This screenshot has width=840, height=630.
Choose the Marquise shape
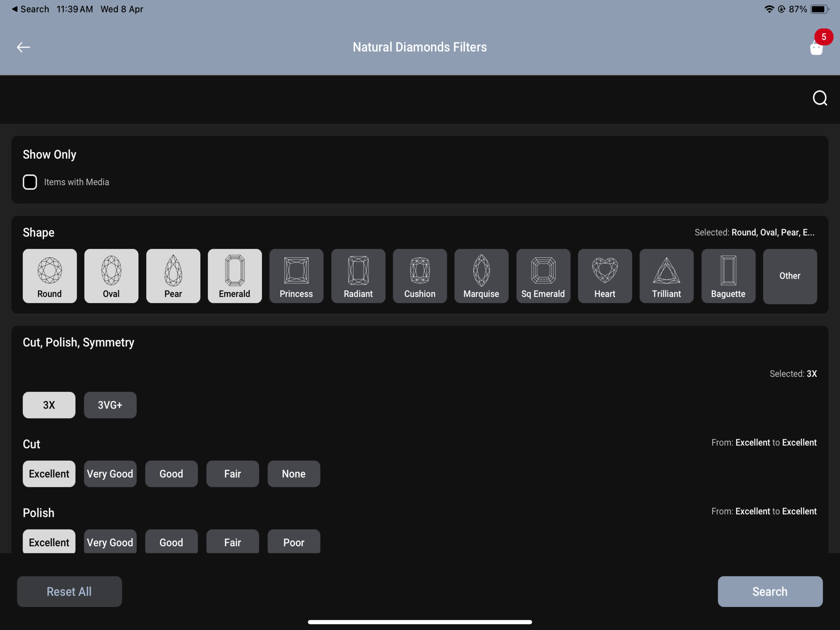[481, 276]
